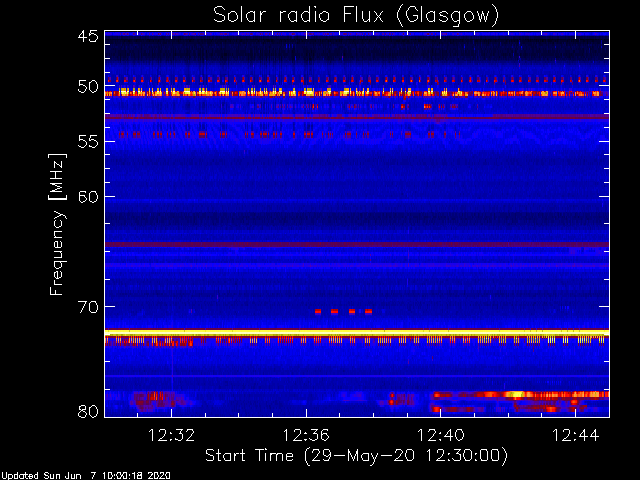Click the 12:40 time tick label
This screenshot has width=640, height=480.
[x=440, y=435]
